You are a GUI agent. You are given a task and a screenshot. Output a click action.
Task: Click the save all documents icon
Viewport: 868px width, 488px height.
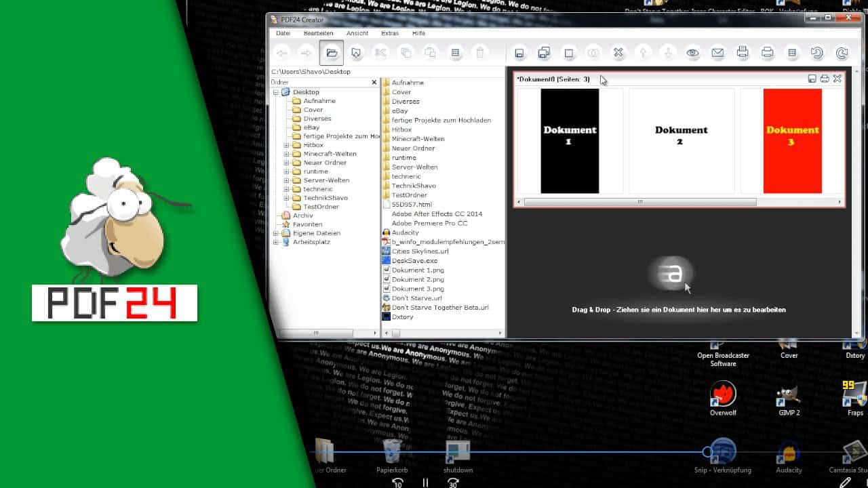click(x=544, y=53)
